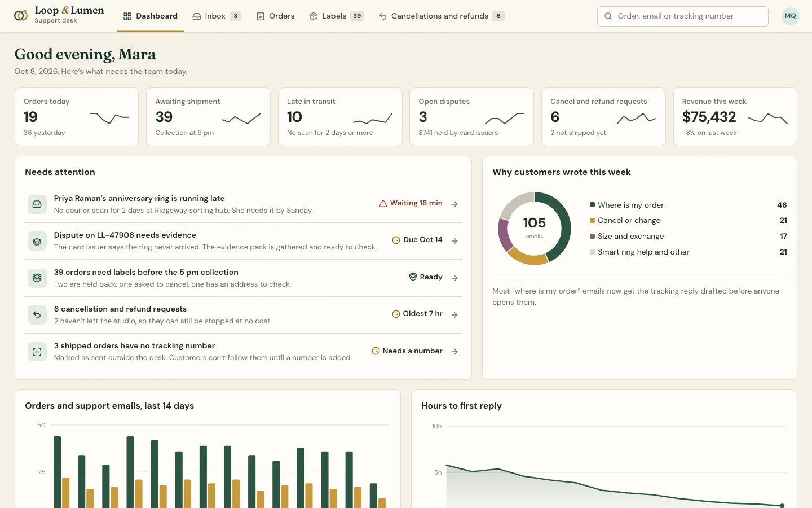Screen dimensions: 812x508
Task: Click the purple Size and exchange swatch
Action: [x=592, y=237]
